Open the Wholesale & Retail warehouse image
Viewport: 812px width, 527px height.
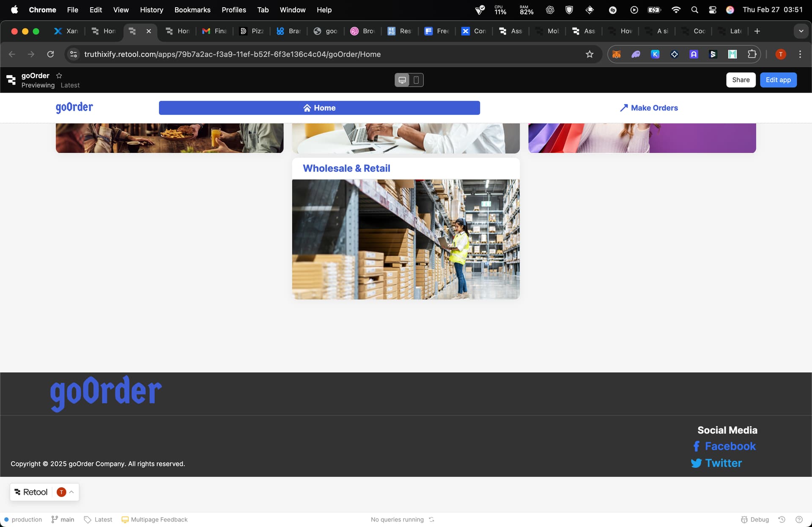pyautogui.click(x=406, y=239)
